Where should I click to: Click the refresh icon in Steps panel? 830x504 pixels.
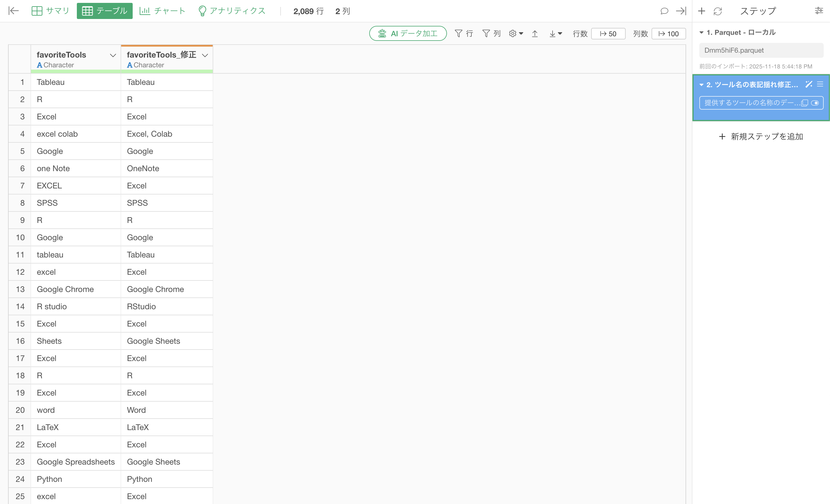coord(717,11)
